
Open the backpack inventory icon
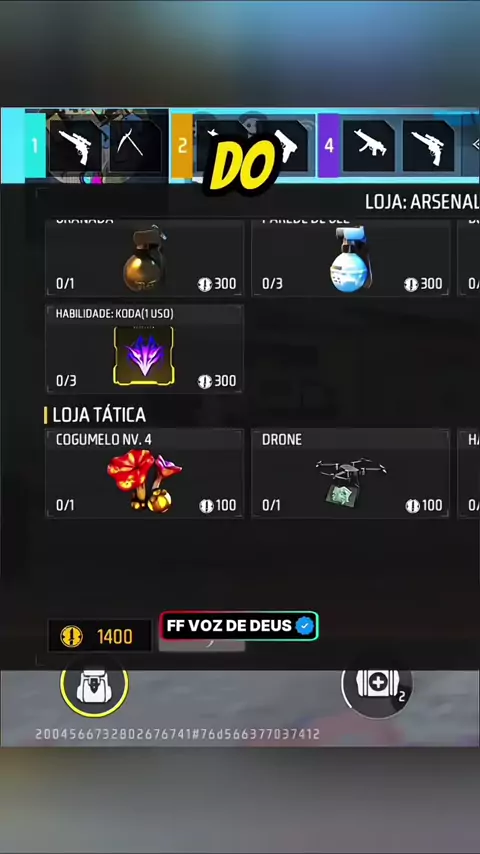point(94,685)
